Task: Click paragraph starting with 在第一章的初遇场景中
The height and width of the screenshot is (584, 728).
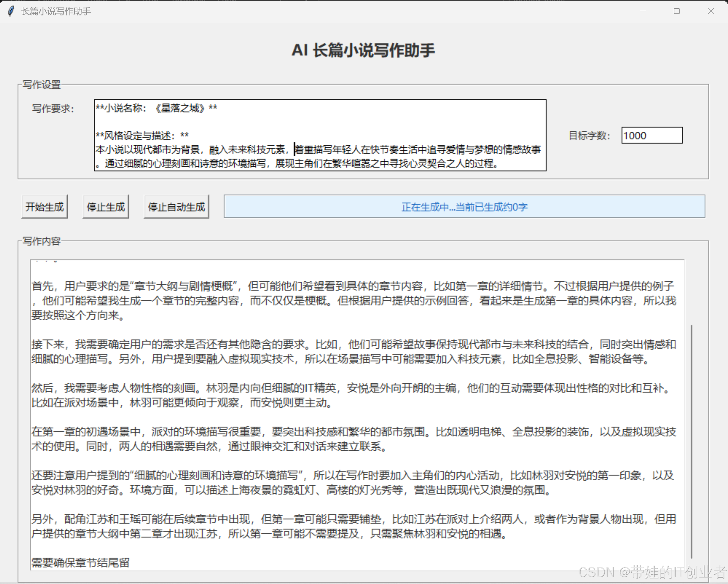Action: click(353, 439)
